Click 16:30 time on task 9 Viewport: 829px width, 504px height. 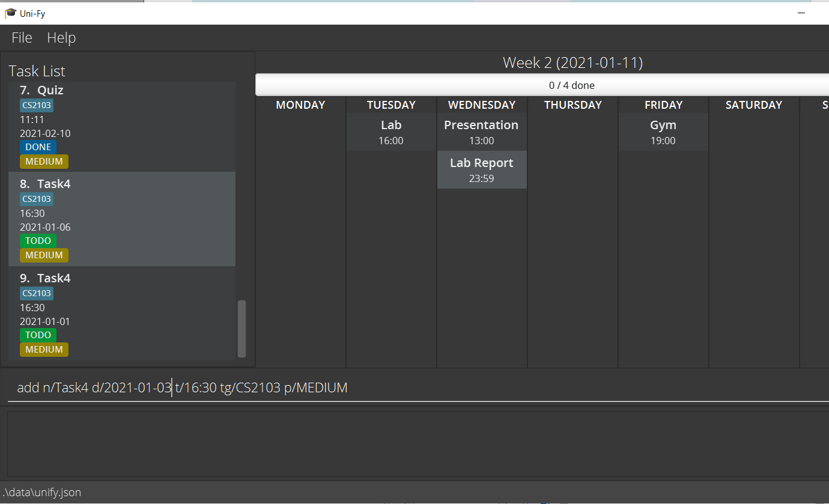pos(32,308)
